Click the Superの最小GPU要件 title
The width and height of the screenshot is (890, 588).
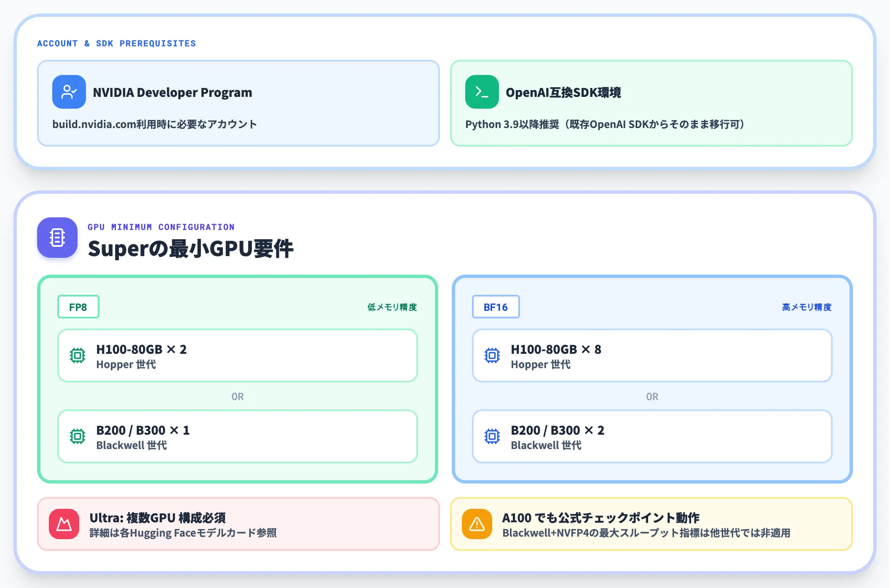(190, 249)
